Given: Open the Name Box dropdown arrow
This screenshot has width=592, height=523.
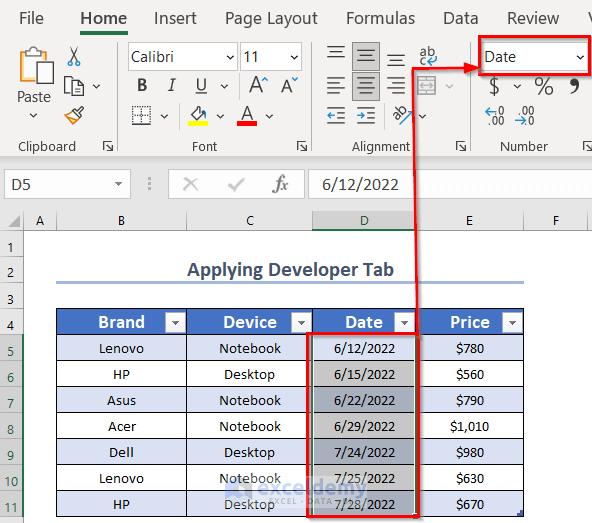Looking at the screenshot, I should pos(119,184).
